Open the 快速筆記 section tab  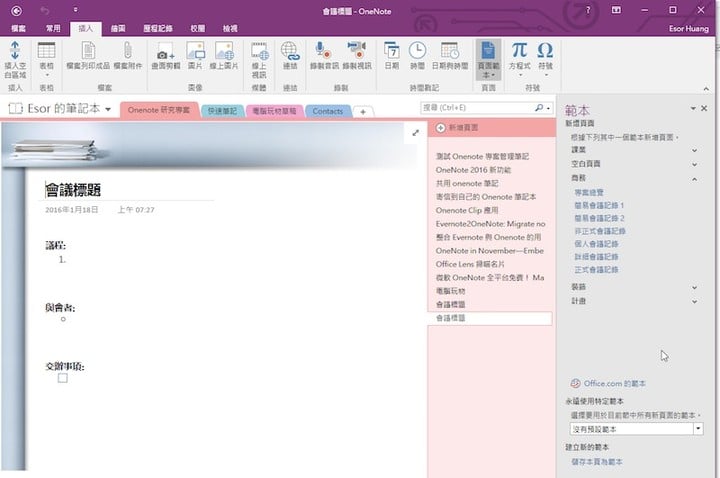coord(223,110)
